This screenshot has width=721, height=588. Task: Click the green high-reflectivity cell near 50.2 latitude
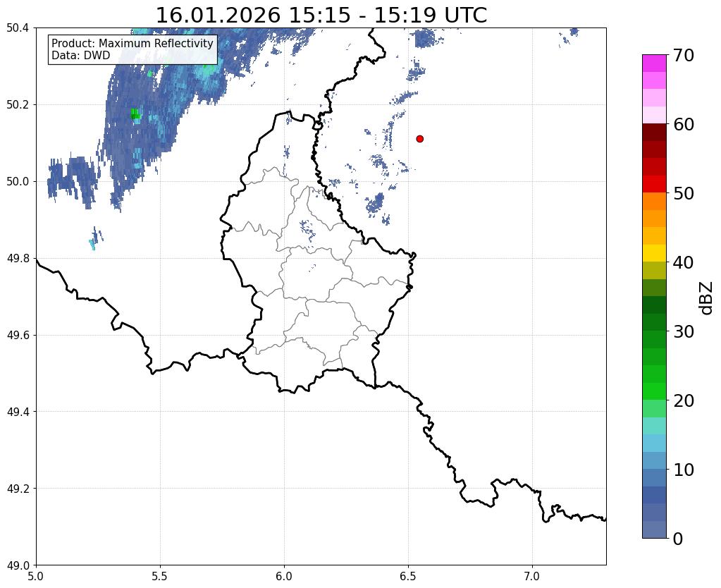135,114
